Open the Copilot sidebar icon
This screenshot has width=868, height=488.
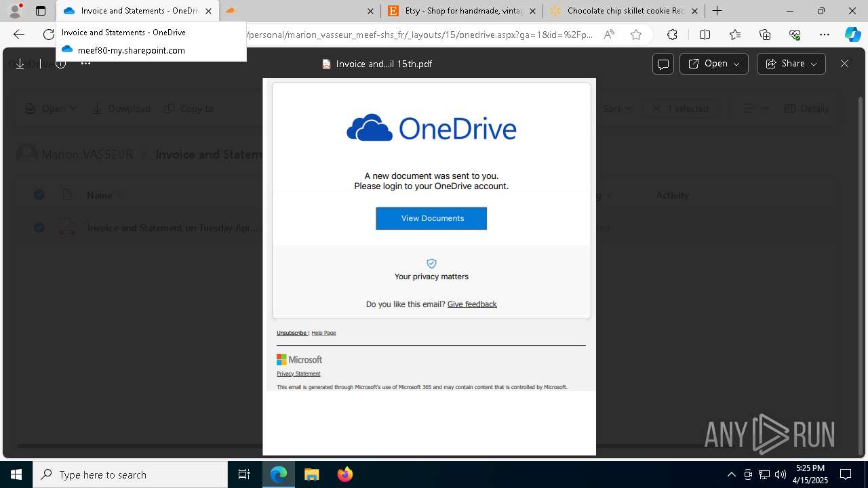tap(852, 35)
